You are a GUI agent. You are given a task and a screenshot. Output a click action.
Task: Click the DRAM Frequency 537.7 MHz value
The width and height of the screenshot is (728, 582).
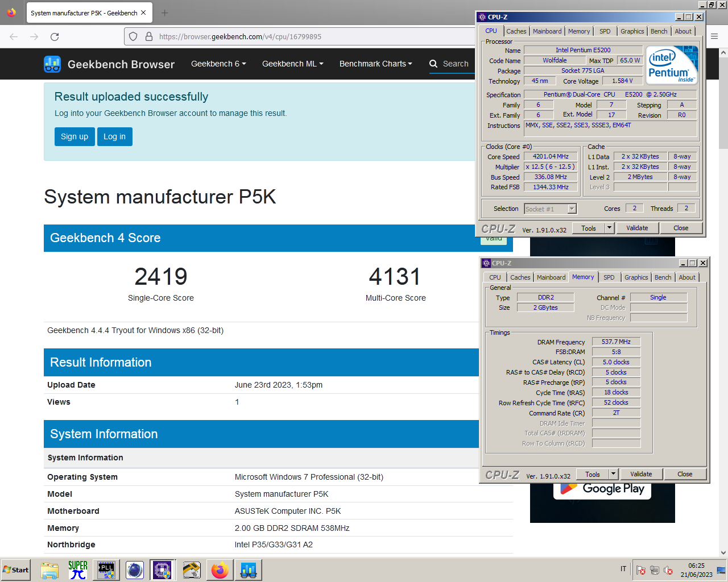click(616, 342)
